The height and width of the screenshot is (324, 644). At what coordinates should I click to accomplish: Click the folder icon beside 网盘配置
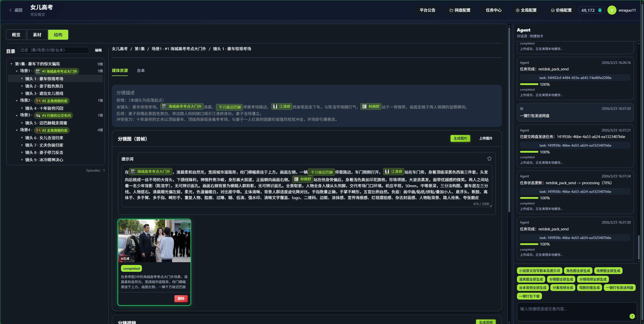[451, 10]
